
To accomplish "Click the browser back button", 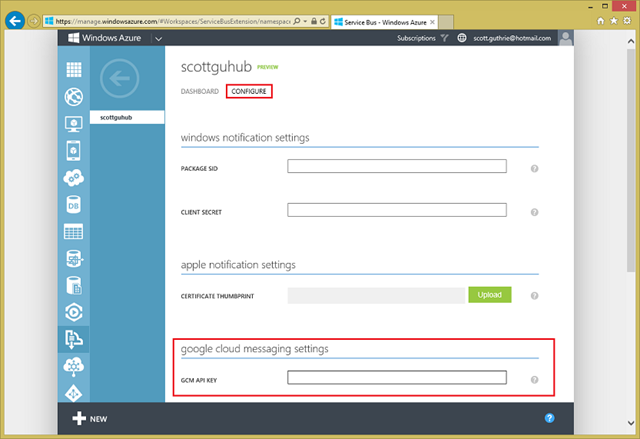I will coord(15,21).
